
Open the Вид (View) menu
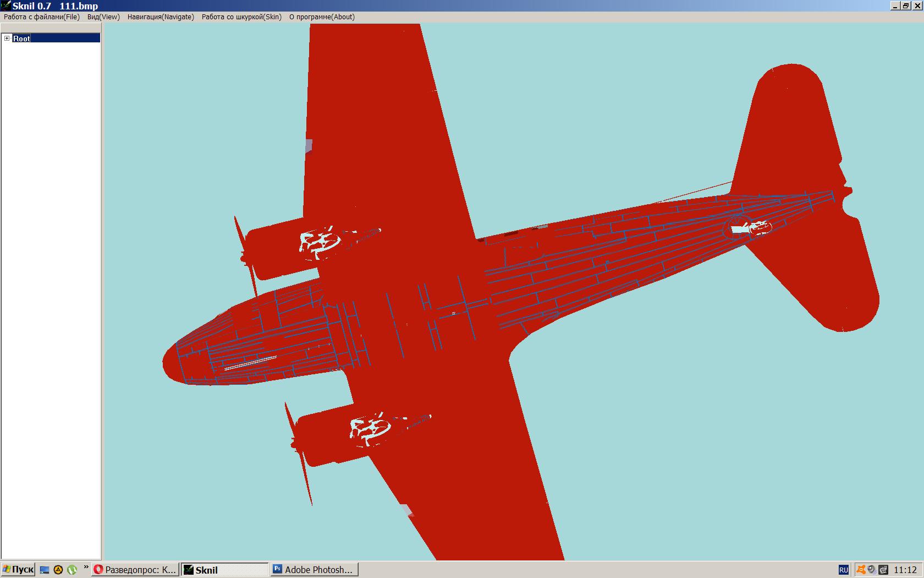click(103, 17)
